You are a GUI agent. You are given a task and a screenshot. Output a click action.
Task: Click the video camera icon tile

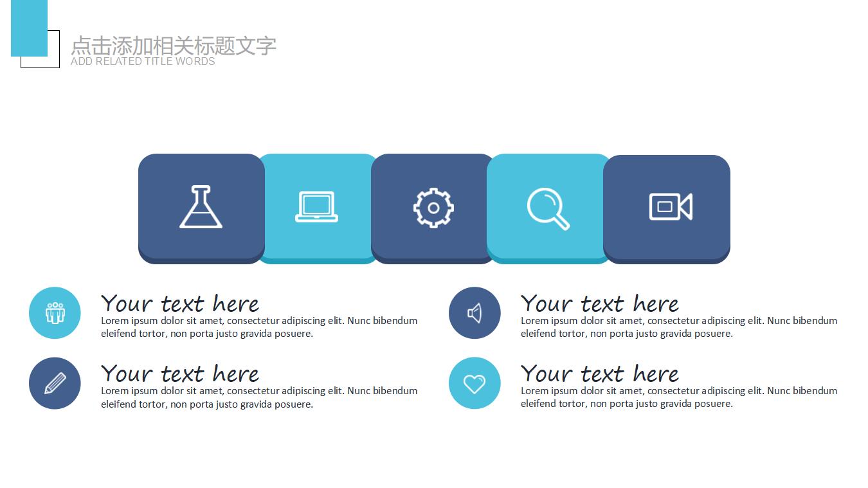coord(667,208)
